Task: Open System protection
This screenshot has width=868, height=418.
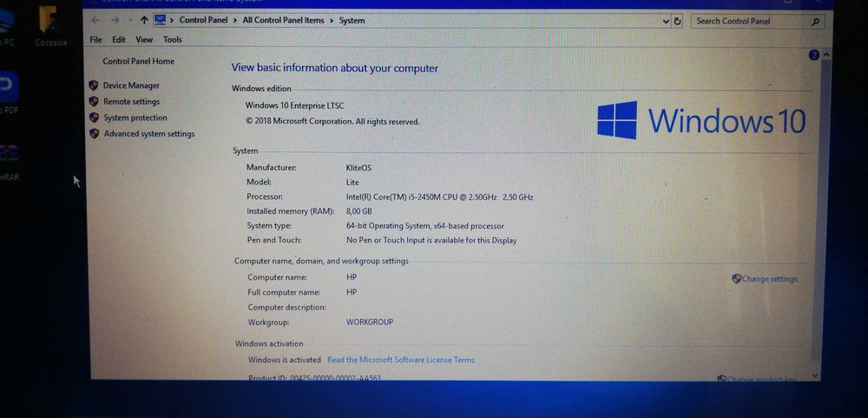Action: pyautogui.click(x=135, y=117)
